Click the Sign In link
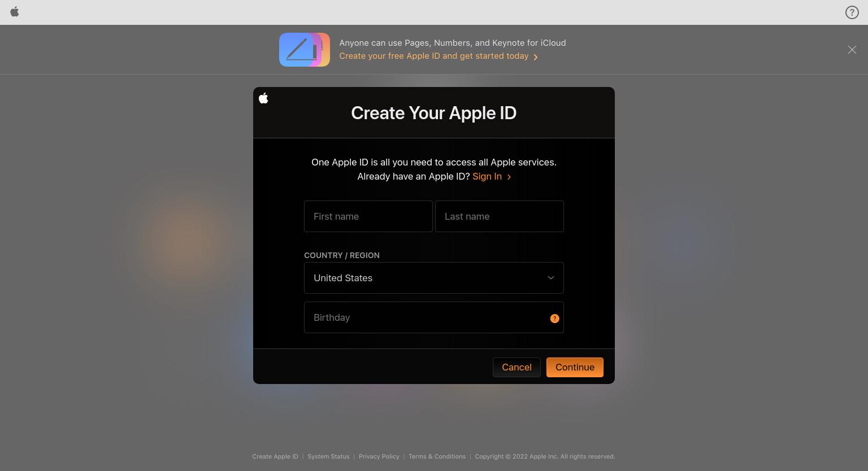This screenshot has width=868, height=471. 492,176
